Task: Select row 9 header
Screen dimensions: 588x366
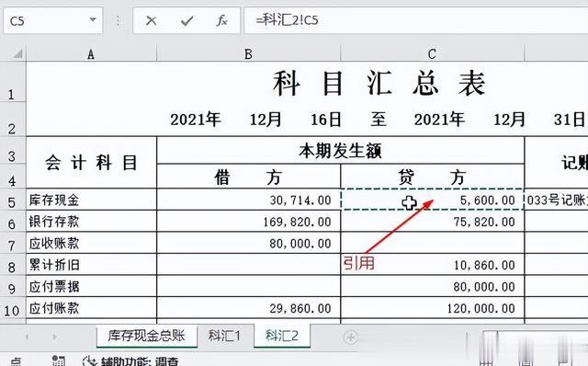Action: click(12, 286)
